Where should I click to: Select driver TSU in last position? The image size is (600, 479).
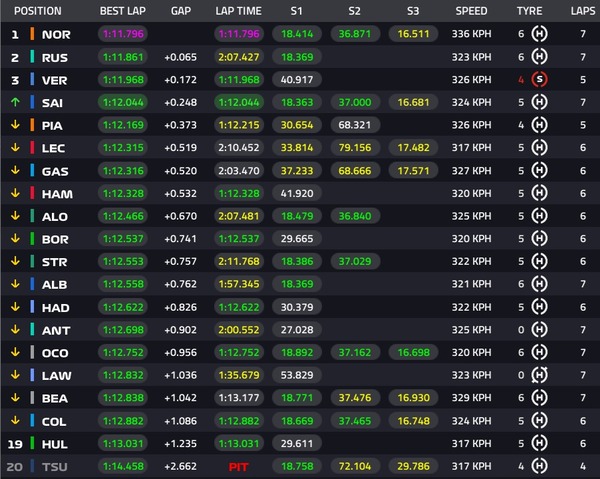(x=54, y=467)
